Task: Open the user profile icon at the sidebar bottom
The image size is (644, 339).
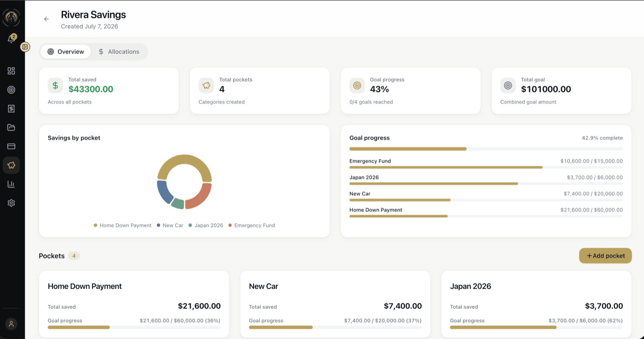Action: 11,324
